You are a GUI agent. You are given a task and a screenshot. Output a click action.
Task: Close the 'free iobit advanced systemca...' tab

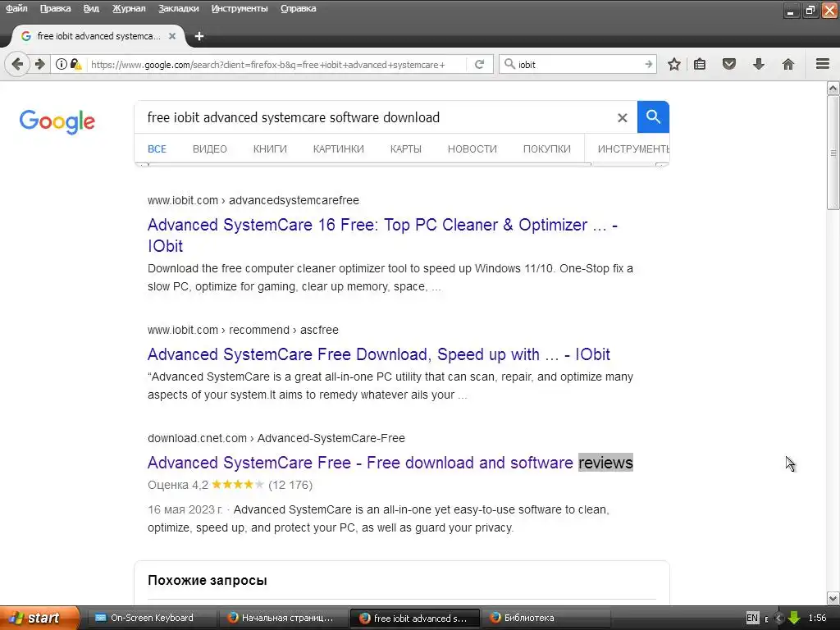172,36
